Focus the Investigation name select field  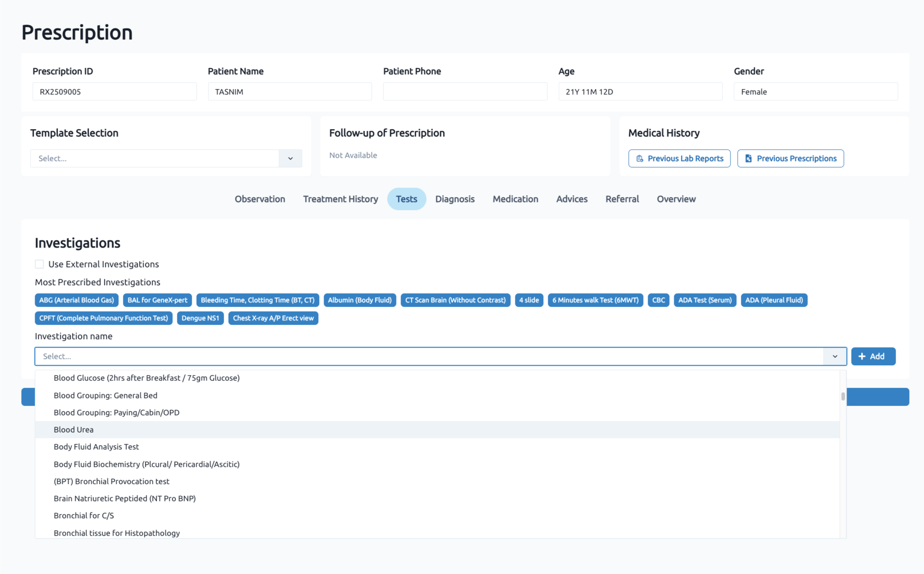click(x=428, y=356)
